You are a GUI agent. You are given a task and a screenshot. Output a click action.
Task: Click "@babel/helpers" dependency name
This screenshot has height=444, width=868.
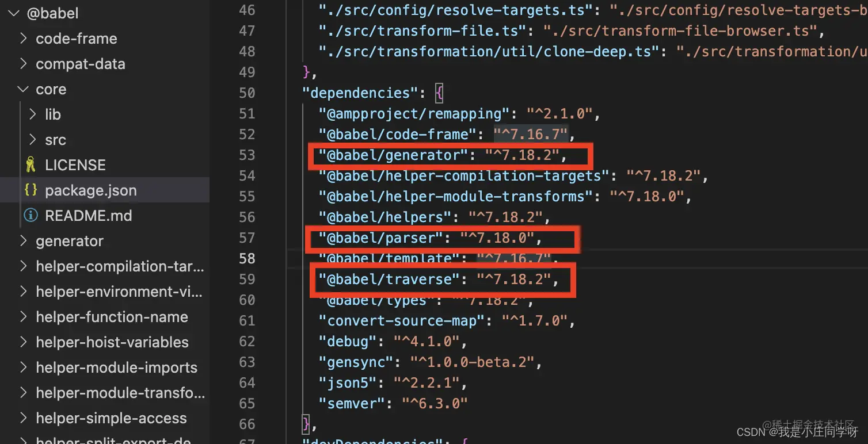(x=385, y=217)
